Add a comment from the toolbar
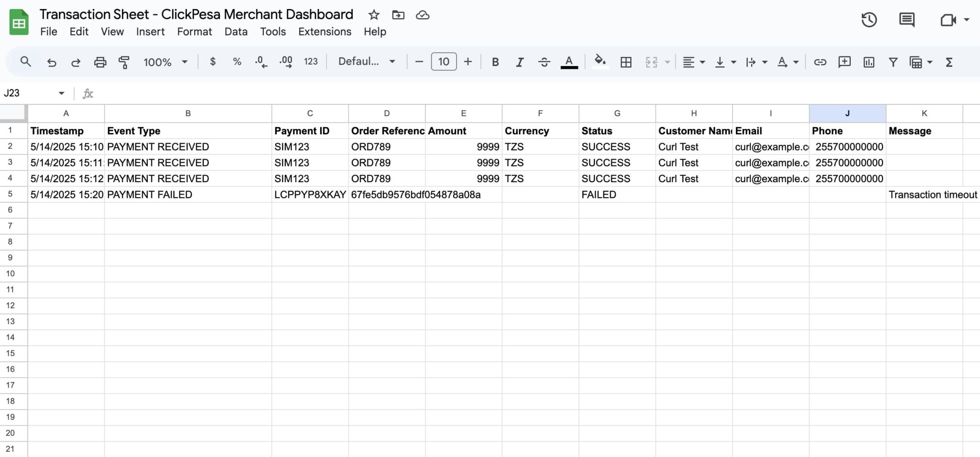The height and width of the screenshot is (457, 980). 845,62
